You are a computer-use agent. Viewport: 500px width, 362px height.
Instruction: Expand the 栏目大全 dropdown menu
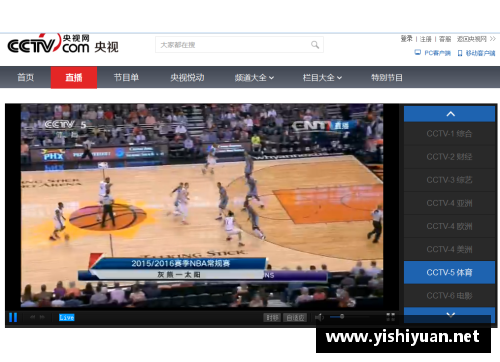322,78
